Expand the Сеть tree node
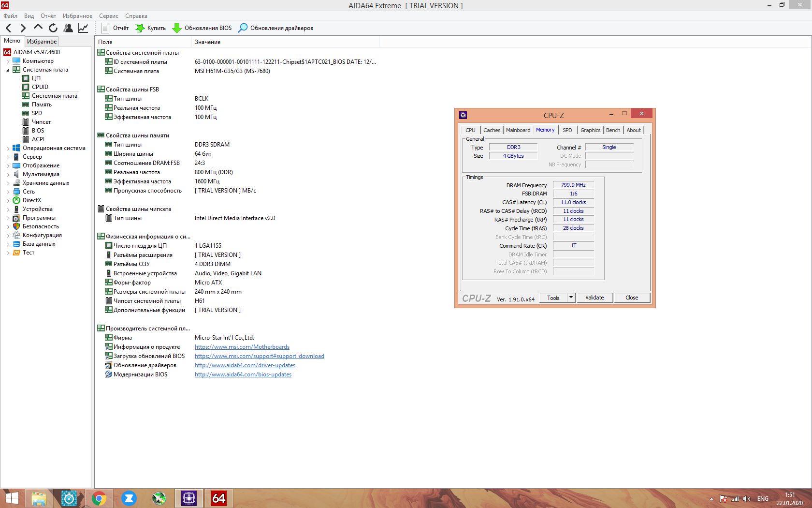 pos(8,192)
